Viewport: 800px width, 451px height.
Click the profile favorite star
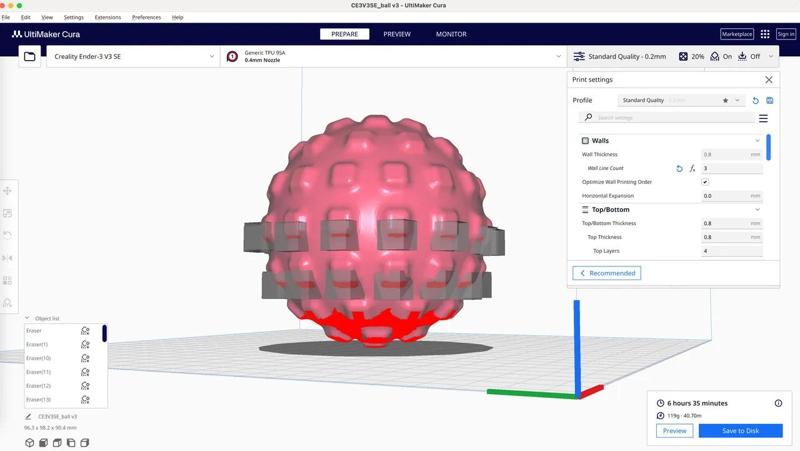click(726, 101)
